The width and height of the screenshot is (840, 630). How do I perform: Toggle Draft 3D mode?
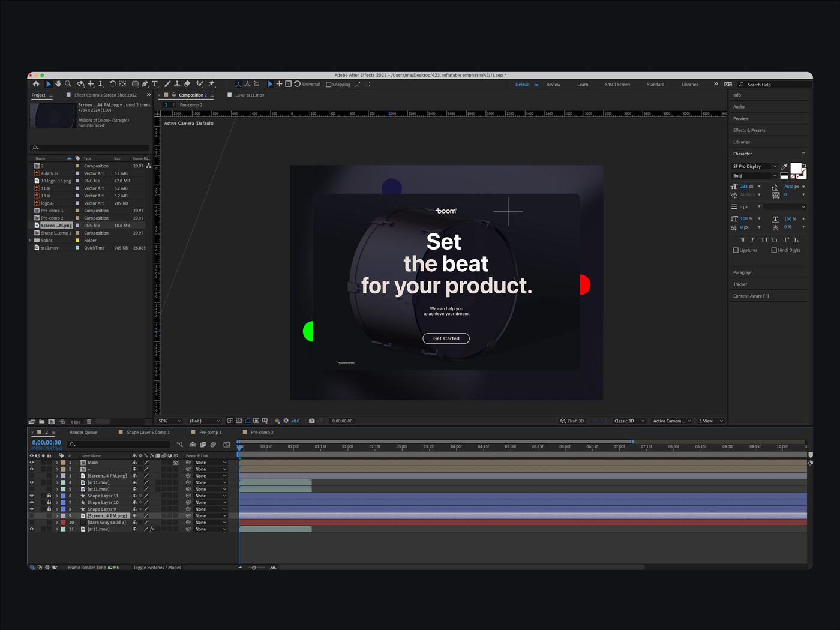point(572,421)
